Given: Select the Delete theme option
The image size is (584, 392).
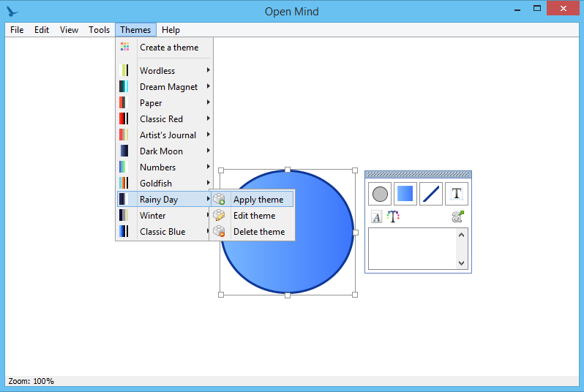Looking at the screenshot, I should [x=252, y=232].
